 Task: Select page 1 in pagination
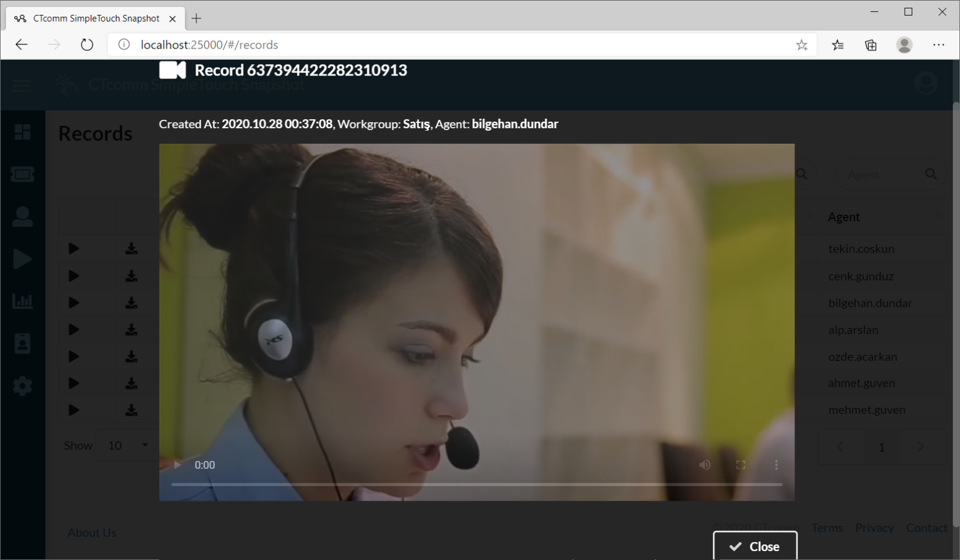881,447
